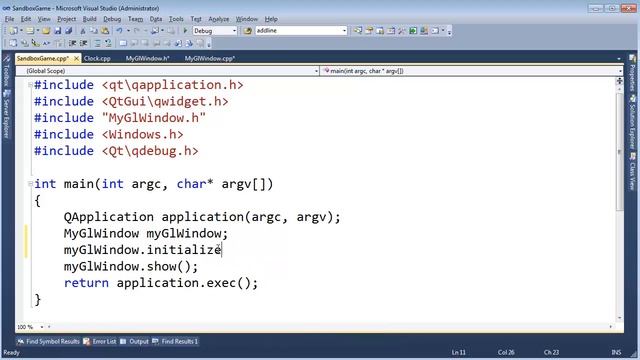Click the Find in Files icon
Screen dimensions: 640x360
point(247,31)
